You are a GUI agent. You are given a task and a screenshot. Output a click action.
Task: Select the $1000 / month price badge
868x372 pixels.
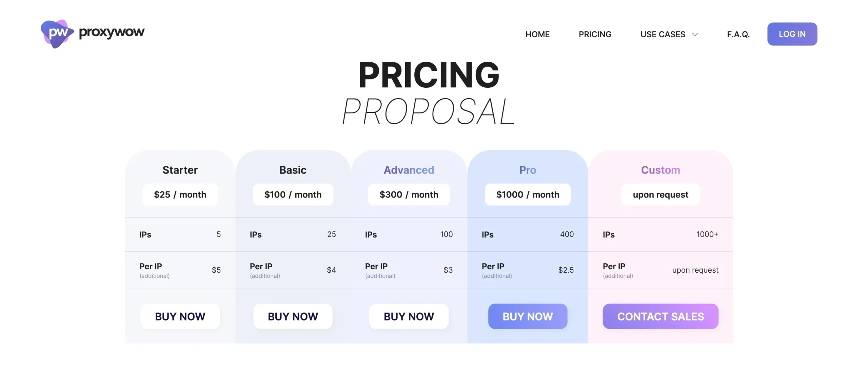tap(528, 194)
